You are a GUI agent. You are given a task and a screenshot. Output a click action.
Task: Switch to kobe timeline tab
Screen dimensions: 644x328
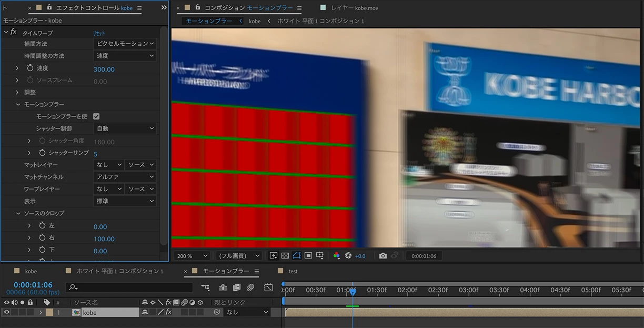tap(31, 271)
